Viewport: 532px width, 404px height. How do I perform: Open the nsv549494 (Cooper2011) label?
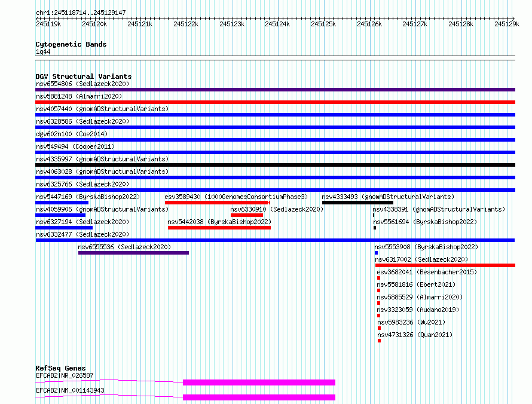pos(75,146)
